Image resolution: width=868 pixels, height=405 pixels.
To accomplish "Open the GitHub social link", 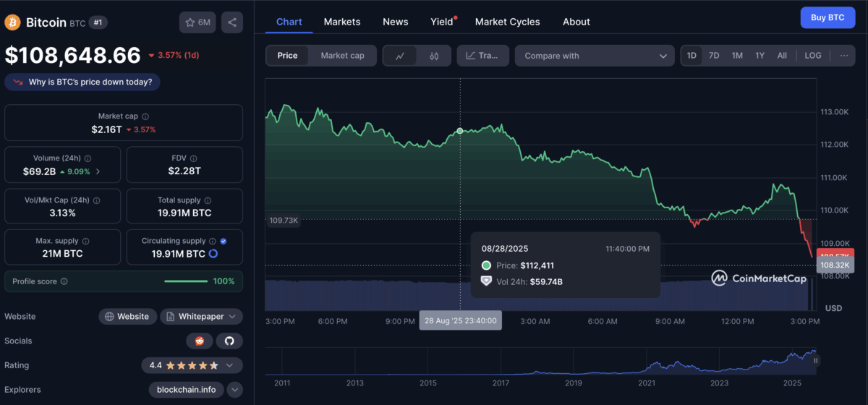I will pos(229,341).
